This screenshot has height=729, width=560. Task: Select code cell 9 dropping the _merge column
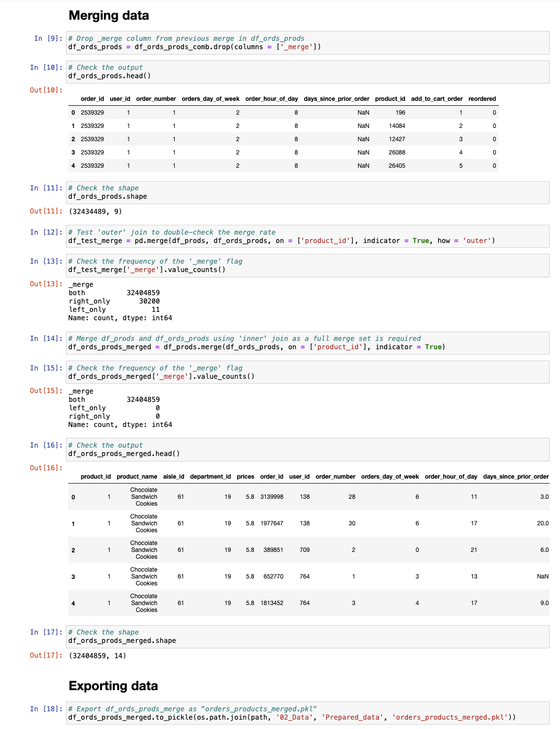coord(308,43)
